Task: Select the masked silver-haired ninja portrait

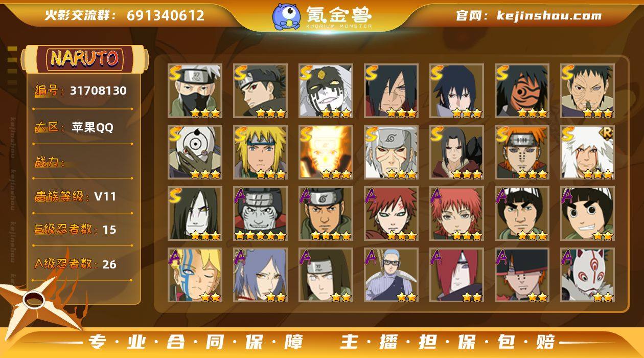Action: 195,91
